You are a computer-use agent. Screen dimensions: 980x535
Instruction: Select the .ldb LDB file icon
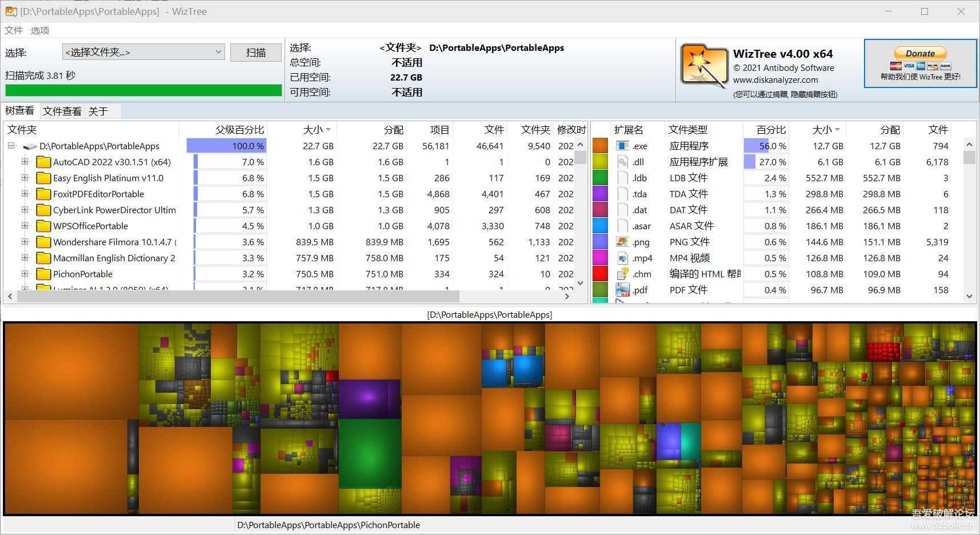click(x=622, y=178)
